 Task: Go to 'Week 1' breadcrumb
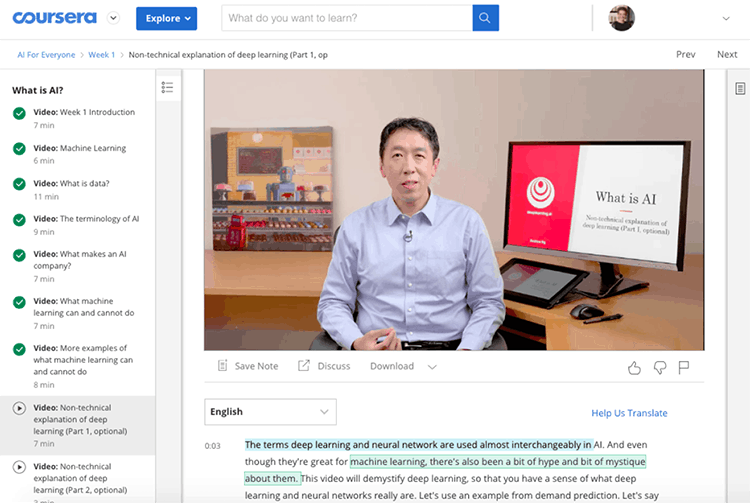(101, 55)
